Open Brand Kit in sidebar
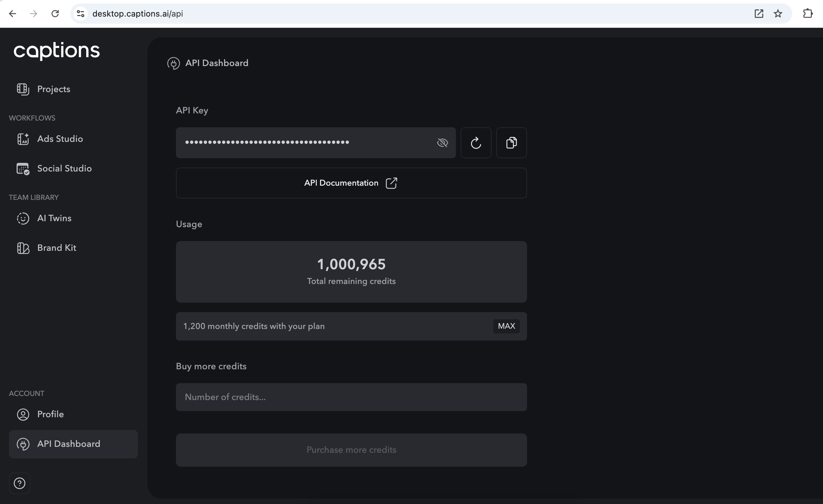 tap(73, 248)
